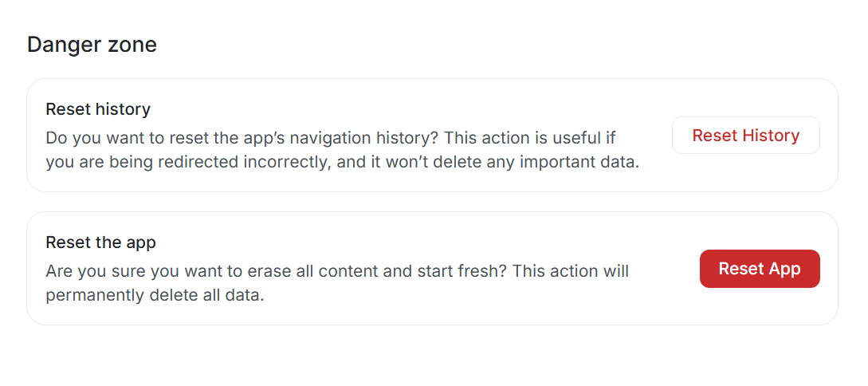Click the words 'permanently delete all data'
Image resolution: width=868 pixels, height=386 pixels.
click(x=155, y=295)
